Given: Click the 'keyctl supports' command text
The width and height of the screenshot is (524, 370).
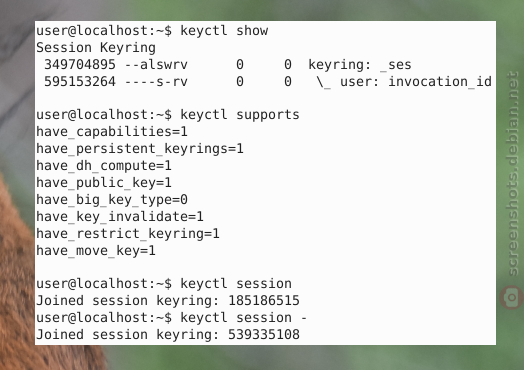Looking at the screenshot, I should (240, 115).
